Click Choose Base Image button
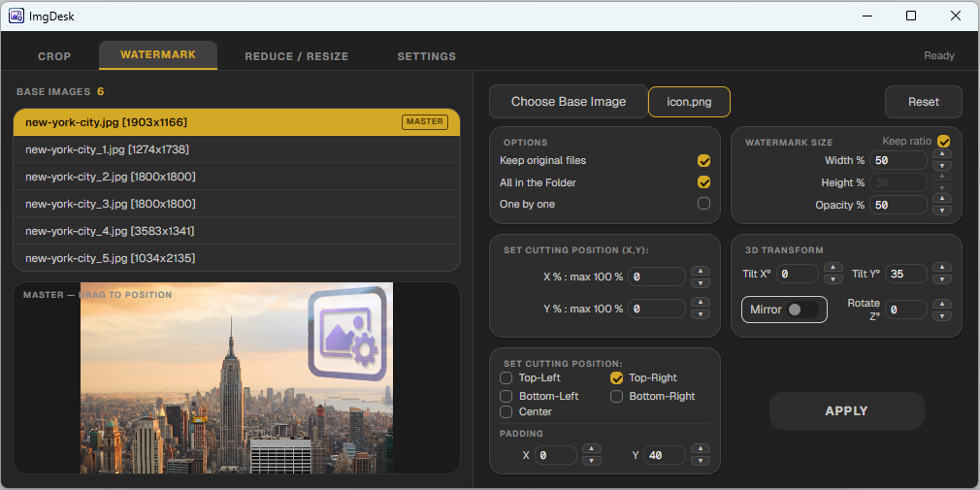The width and height of the screenshot is (980, 490). [569, 102]
